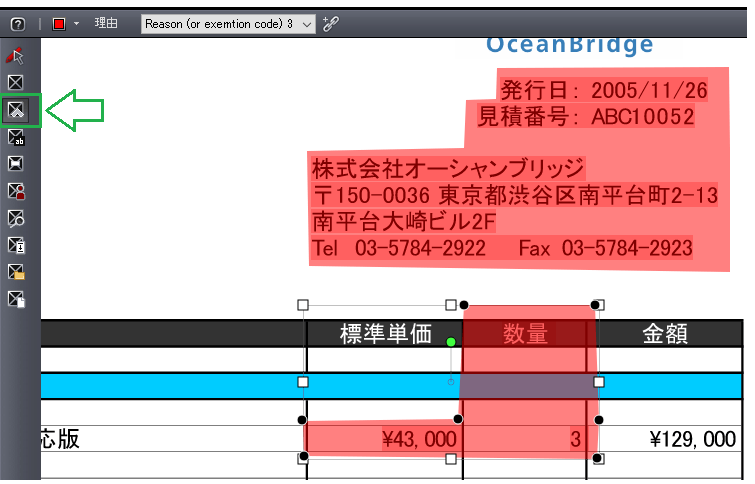
Task: Click the 株式会社オーシャンブリッジ company name
Action: (448, 169)
